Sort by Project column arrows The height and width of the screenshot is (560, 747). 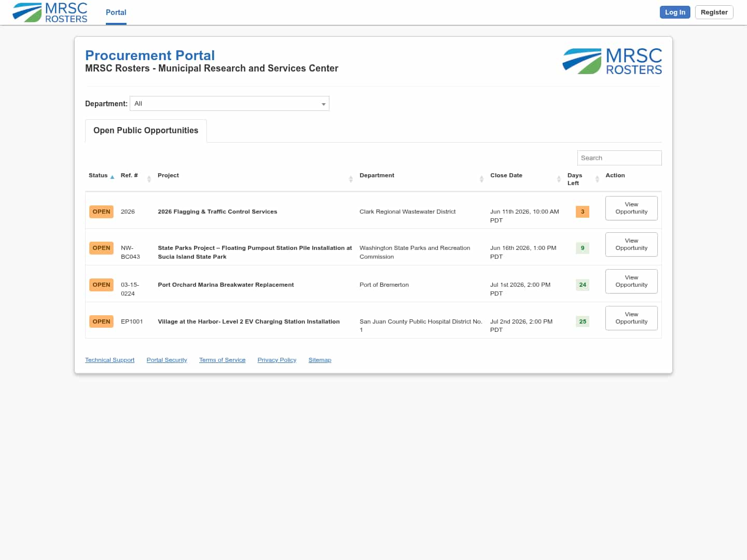click(351, 179)
